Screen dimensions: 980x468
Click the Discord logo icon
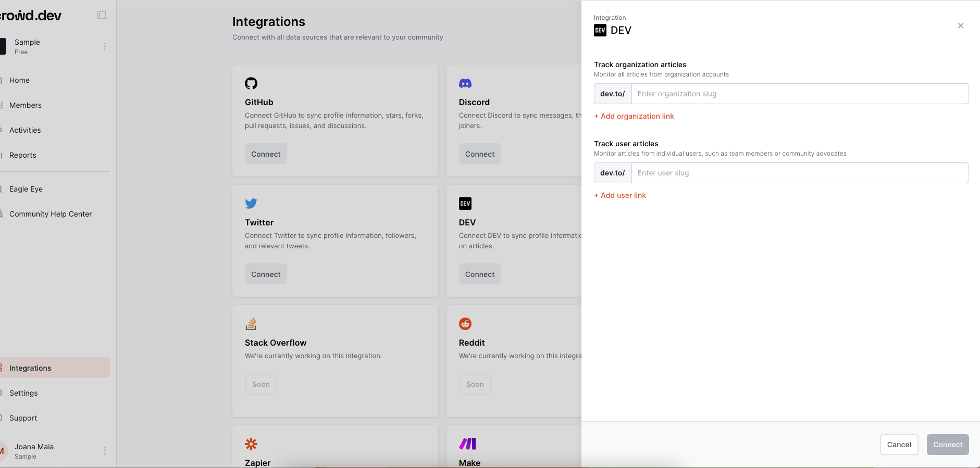pos(465,83)
